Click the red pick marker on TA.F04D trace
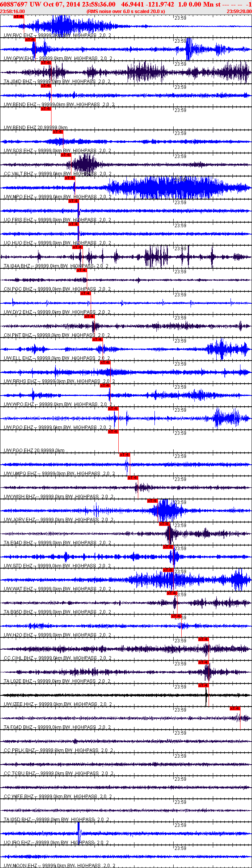The width and height of the screenshot is (252, 868). click(x=235, y=708)
